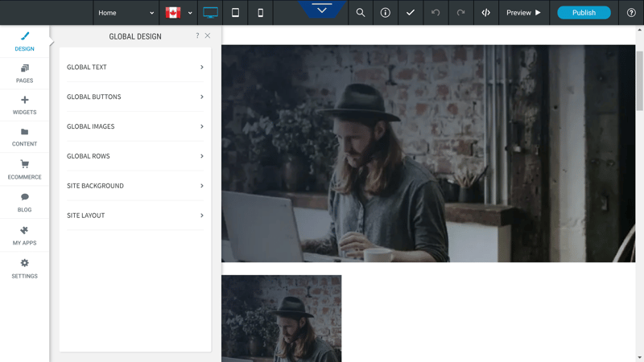
Task: Click the small laptop man thumbnail image
Action: tap(281, 319)
